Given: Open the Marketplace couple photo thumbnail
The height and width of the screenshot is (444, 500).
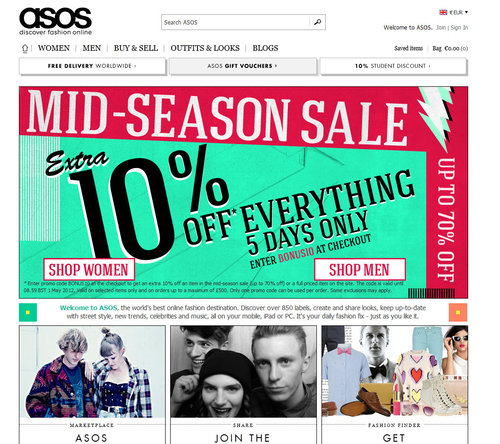Looking at the screenshot, I should coord(92,372).
